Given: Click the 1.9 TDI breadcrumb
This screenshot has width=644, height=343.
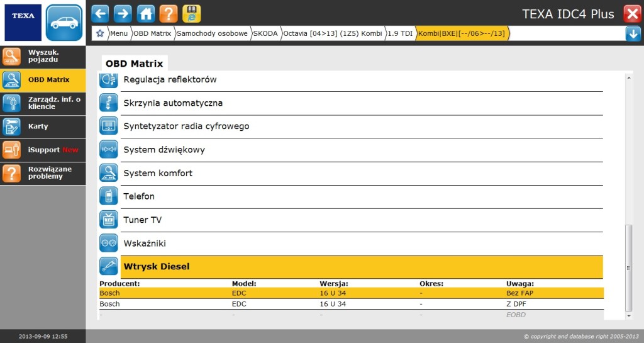Looking at the screenshot, I should pos(400,33).
